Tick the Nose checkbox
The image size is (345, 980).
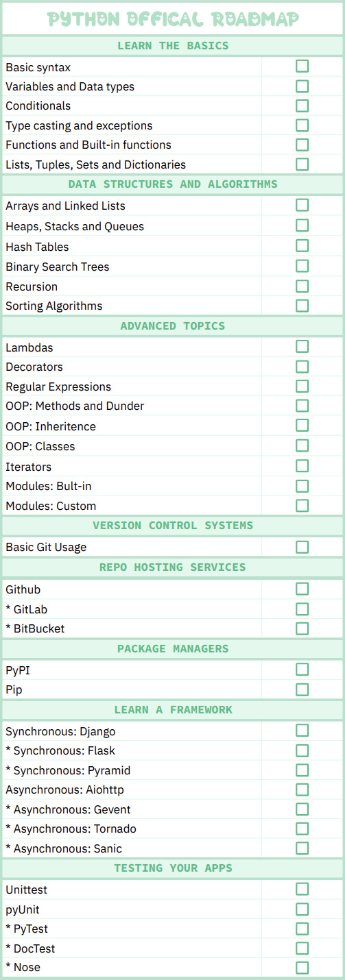tap(302, 968)
